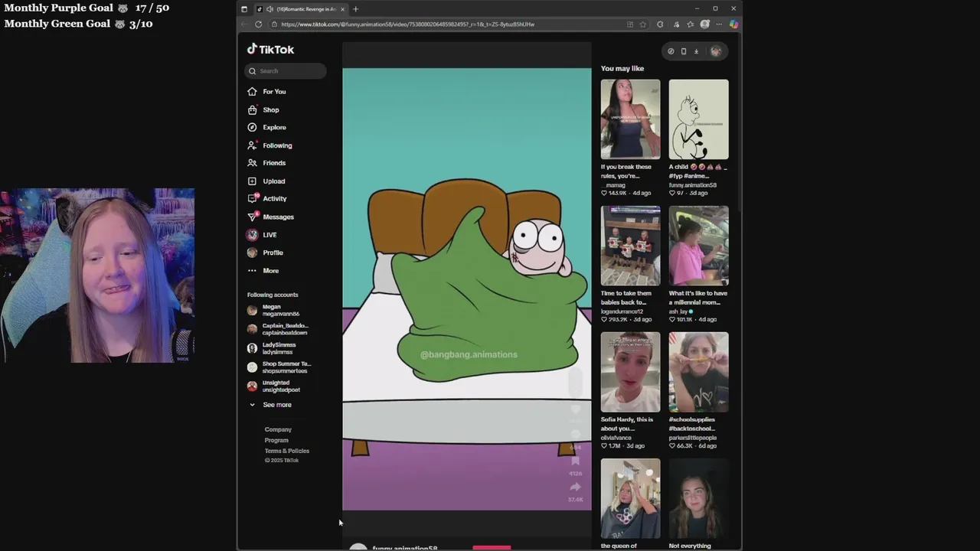
Task: Bookmark the video with the favorites icon
Action: tap(576, 461)
